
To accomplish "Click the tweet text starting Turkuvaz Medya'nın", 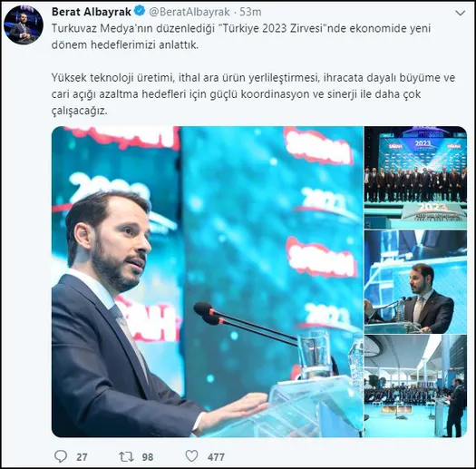I will pyautogui.click(x=241, y=36).
